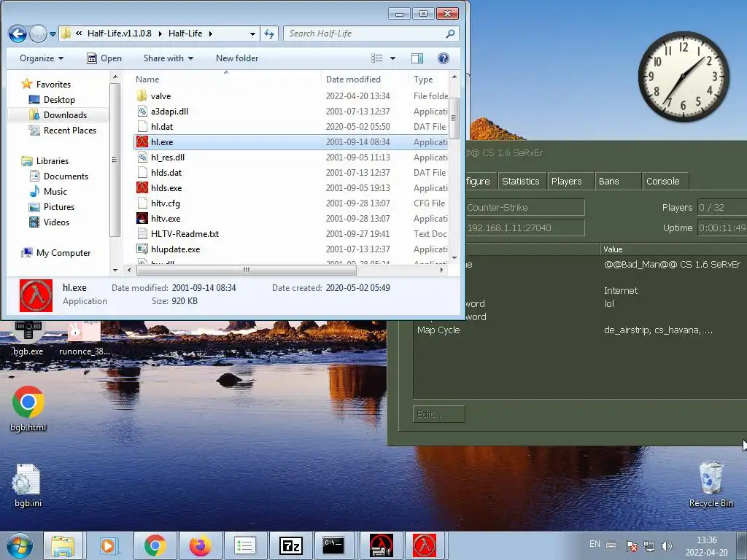Select the a3dapi.dll file icon
Screen dimensions: 747x560
(142, 111)
